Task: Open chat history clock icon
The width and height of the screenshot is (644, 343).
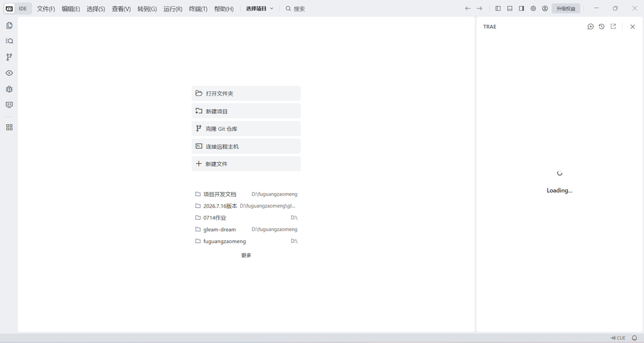Action: pos(602,27)
